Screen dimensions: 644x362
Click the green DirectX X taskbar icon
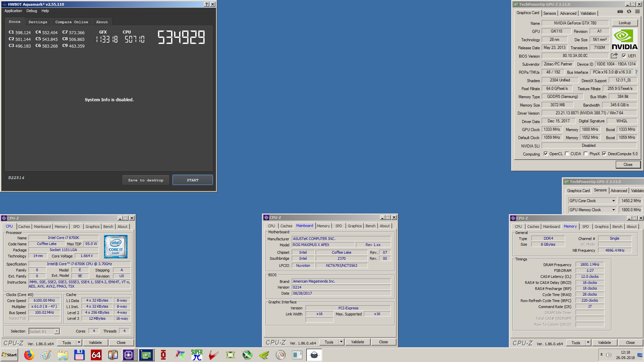point(230,355)
